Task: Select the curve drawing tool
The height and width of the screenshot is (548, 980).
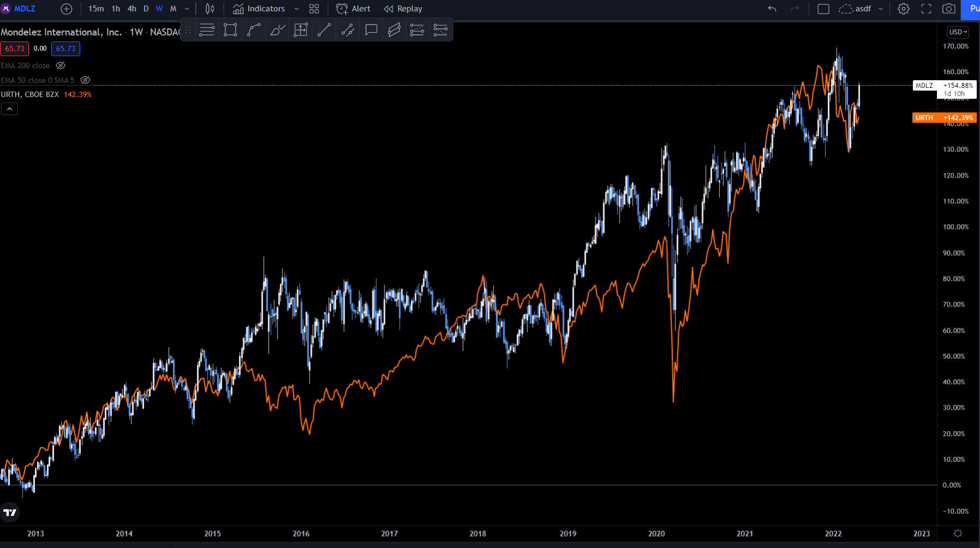Action: (254, 30)
